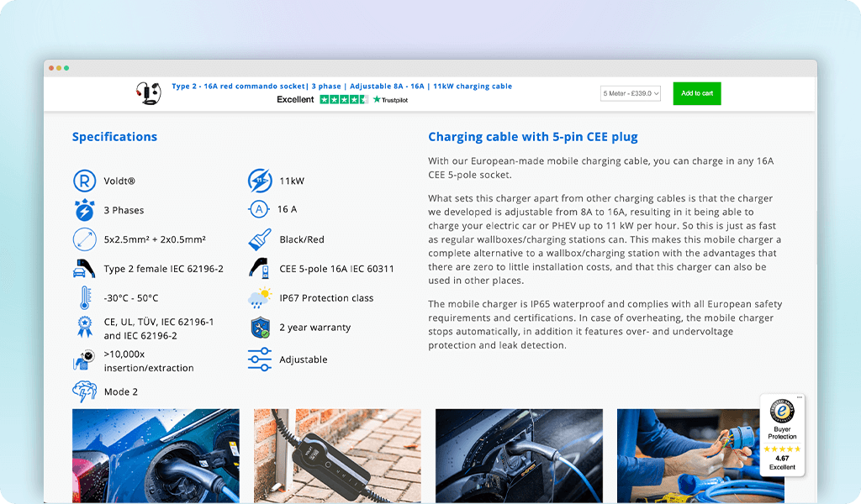Click the '2 year warranty' text

[314, 328]
